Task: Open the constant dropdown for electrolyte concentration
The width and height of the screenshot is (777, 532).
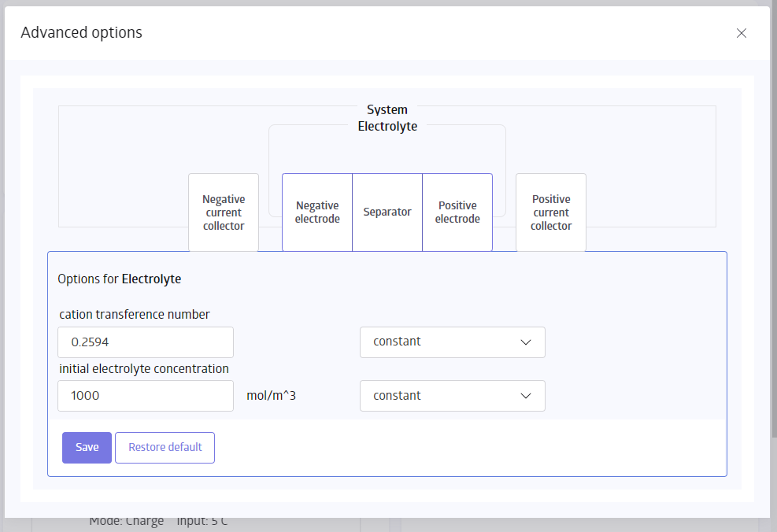Action: (452, 395)
